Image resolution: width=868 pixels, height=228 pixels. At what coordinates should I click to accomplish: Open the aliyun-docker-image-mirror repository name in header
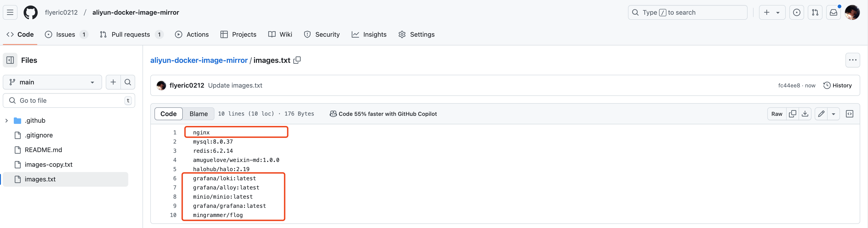tap(136, 12)
